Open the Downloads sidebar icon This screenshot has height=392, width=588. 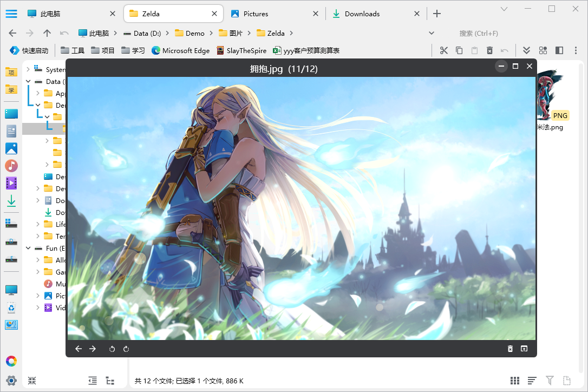pyautogui.click(x=11, y=201)
